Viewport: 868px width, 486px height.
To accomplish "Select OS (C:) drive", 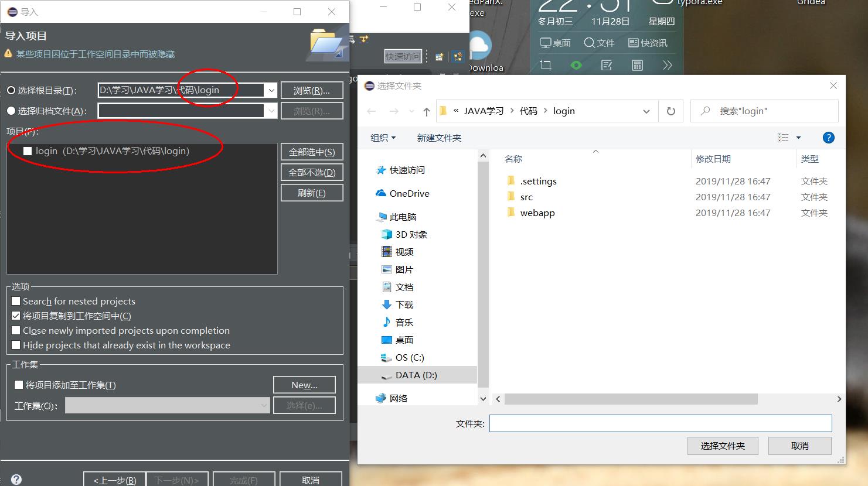I will point(403,357).
